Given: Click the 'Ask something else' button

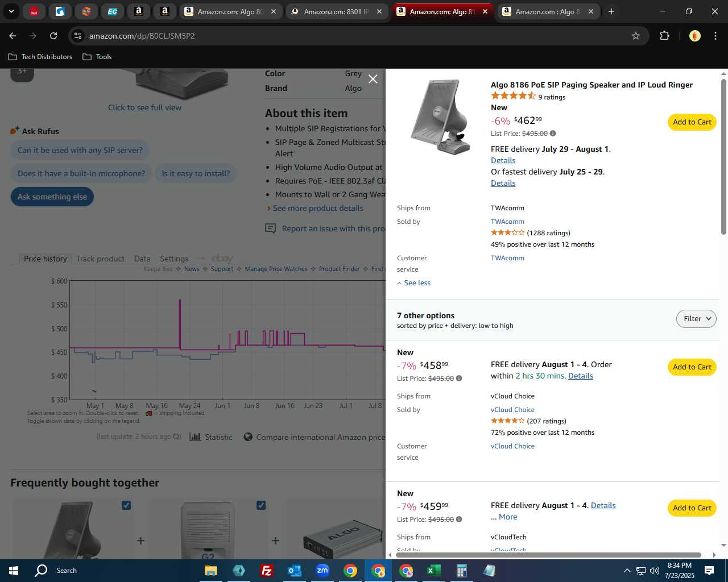Looking at the screenshot, I should [x=52, y=197].
